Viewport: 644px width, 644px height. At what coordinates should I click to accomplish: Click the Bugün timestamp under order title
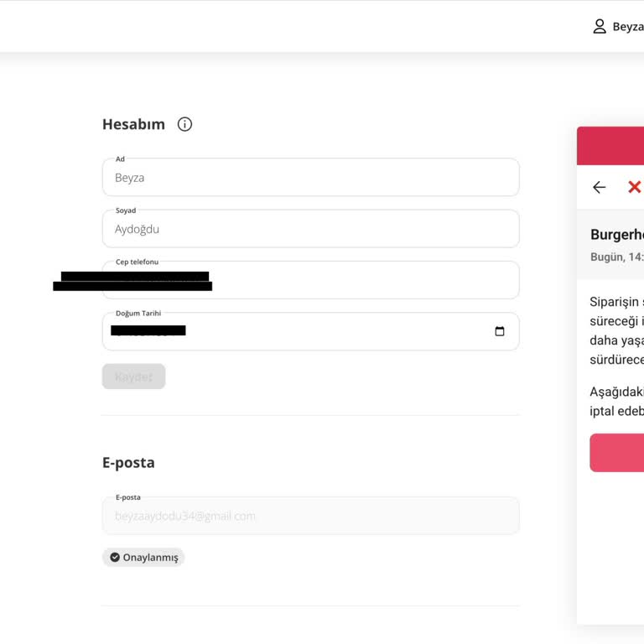click(617, 257)
